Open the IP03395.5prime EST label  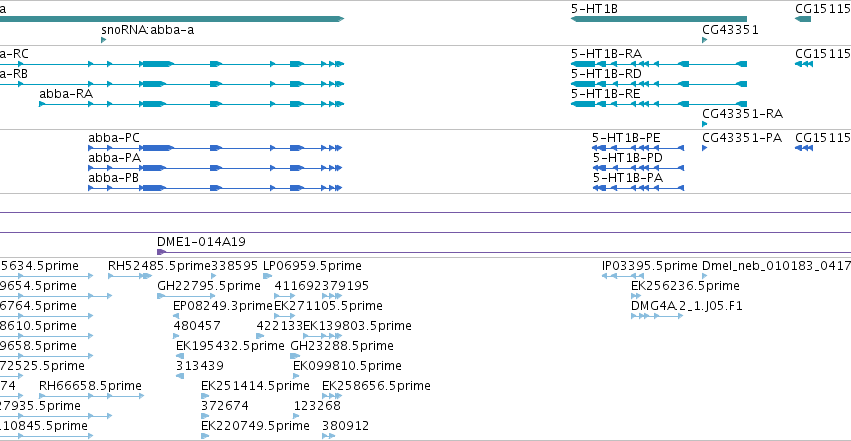point(650,266)
